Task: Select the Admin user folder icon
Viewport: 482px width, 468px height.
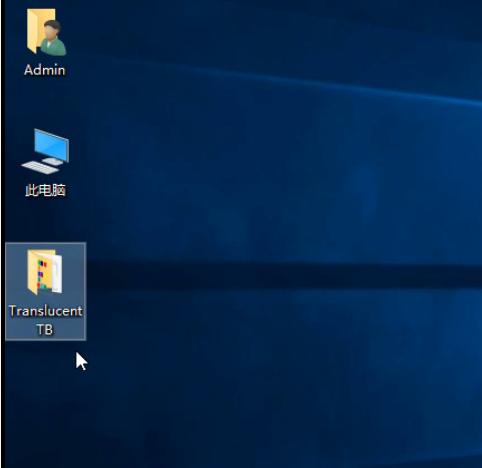Action: [46, 32]
